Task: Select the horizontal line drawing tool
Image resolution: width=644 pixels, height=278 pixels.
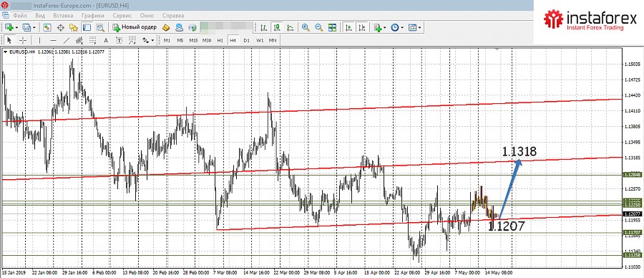Action: coord(53,40)
